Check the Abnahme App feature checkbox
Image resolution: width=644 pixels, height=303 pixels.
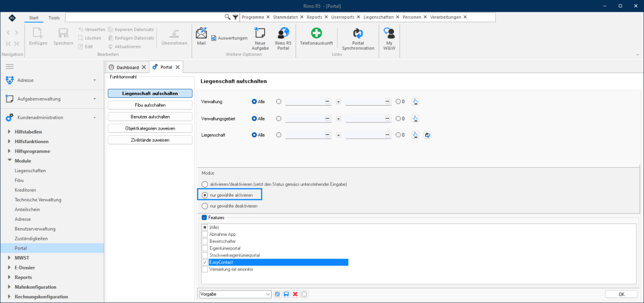point(204,234)
